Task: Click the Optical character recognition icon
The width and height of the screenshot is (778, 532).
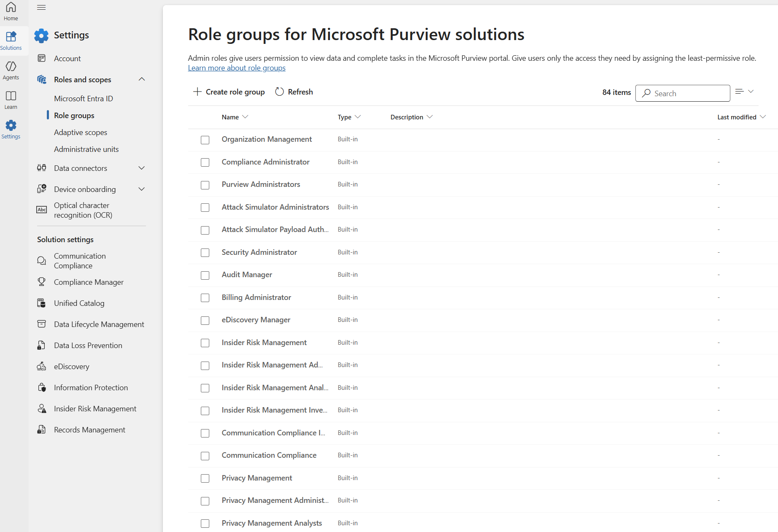Action: (x=41, y=210)
